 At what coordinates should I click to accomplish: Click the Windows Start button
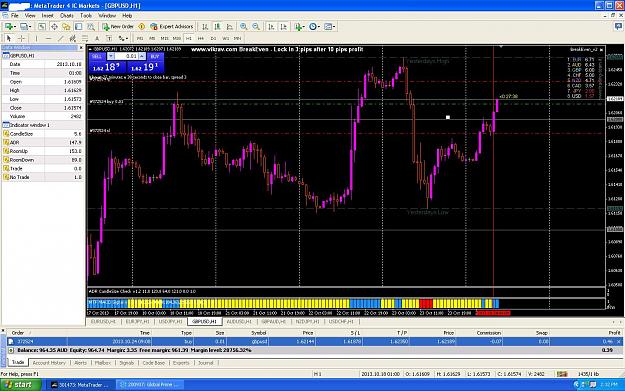[x=20, y=385]
